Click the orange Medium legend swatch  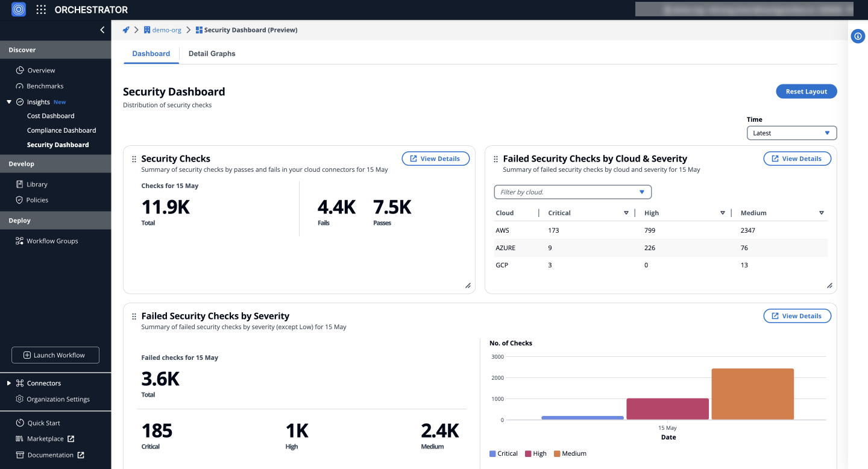click(558, 453)
